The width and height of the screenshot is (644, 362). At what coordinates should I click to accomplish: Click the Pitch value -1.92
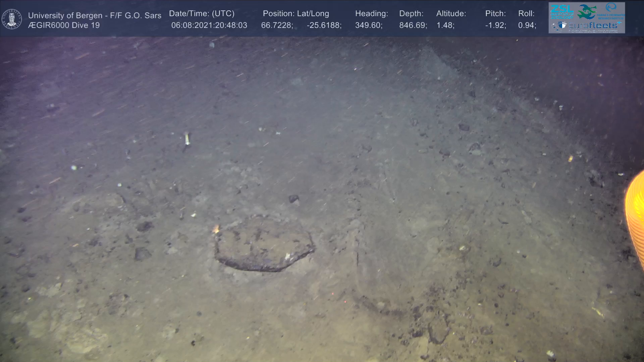click(x=495, y=25)
